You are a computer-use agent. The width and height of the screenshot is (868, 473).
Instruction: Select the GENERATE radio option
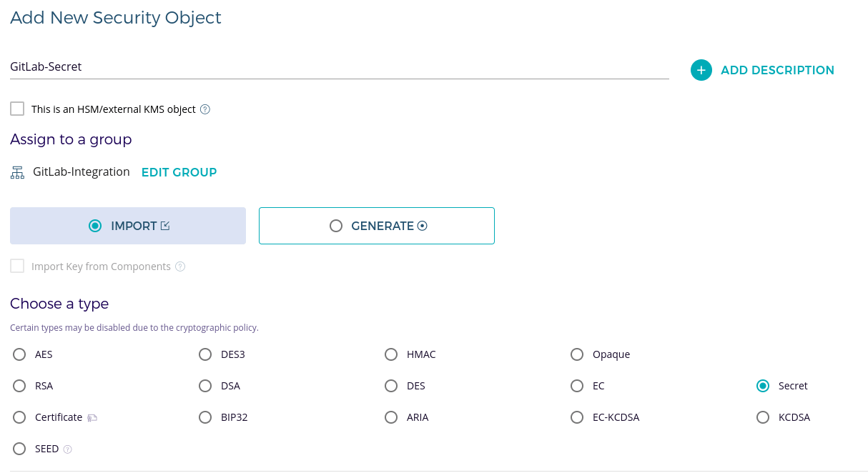click(336, 226)
